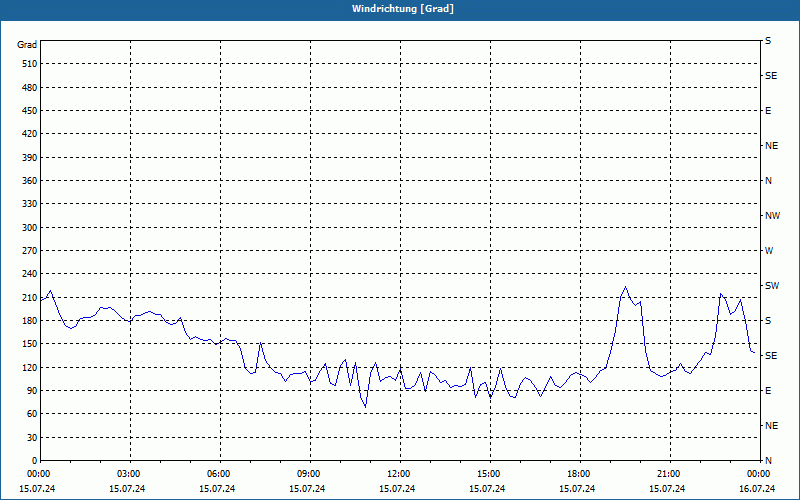Select the 16.07.24 date label
The image size is (800, 500).
coord(757,489)
